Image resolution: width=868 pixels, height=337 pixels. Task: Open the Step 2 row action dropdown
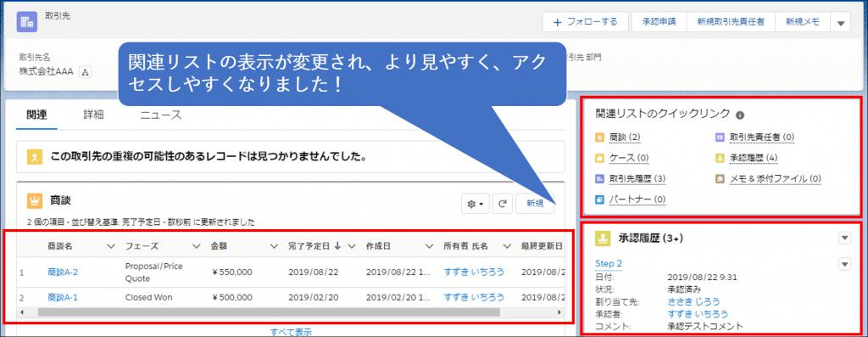pos(844,264)
